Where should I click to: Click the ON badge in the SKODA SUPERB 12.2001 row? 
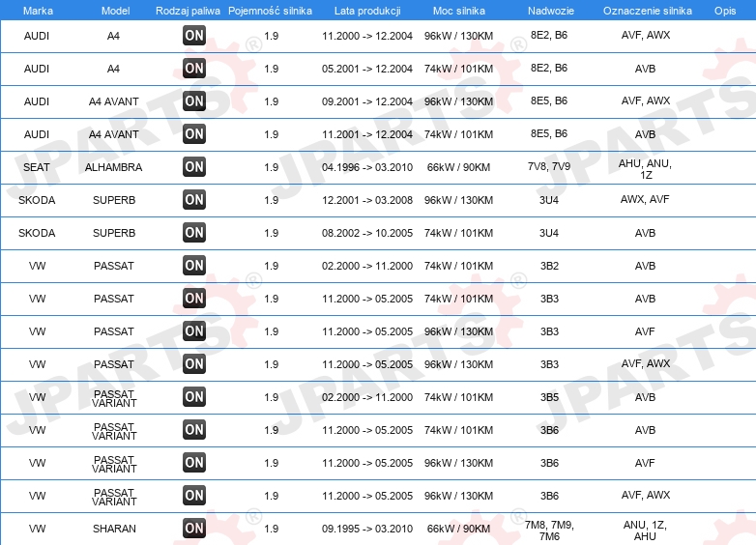click(x=194, y=199)
